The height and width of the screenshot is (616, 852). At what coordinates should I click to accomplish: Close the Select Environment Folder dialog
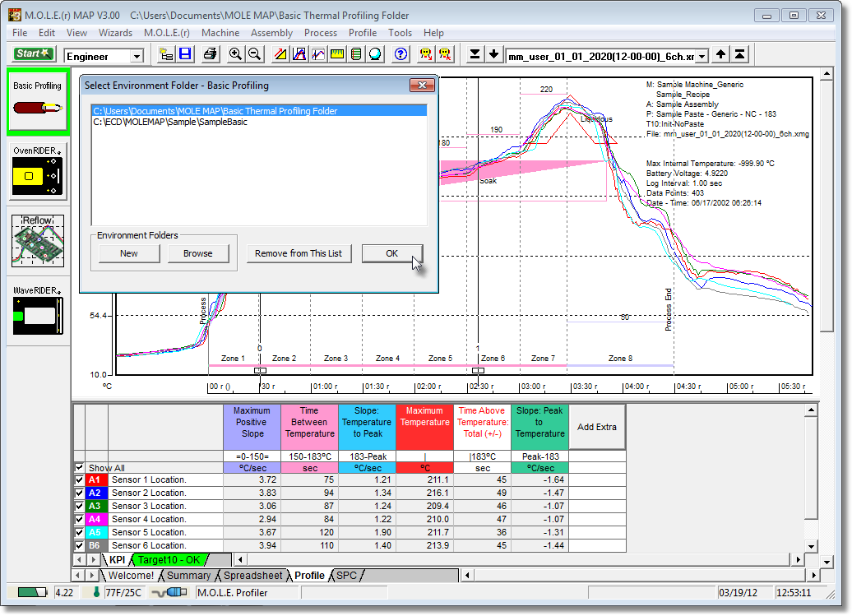pyautogui.click(x=422, y=85)
